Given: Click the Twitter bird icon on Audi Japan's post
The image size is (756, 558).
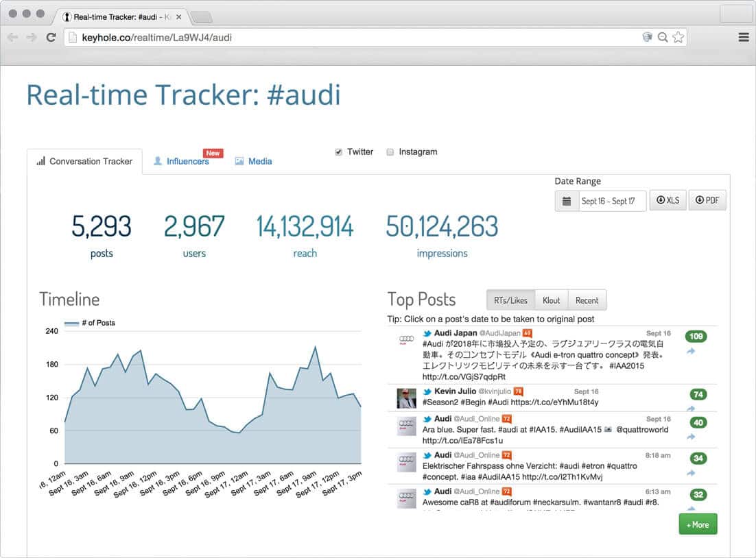Looking at the screenshot, I should tap(426, 333).
